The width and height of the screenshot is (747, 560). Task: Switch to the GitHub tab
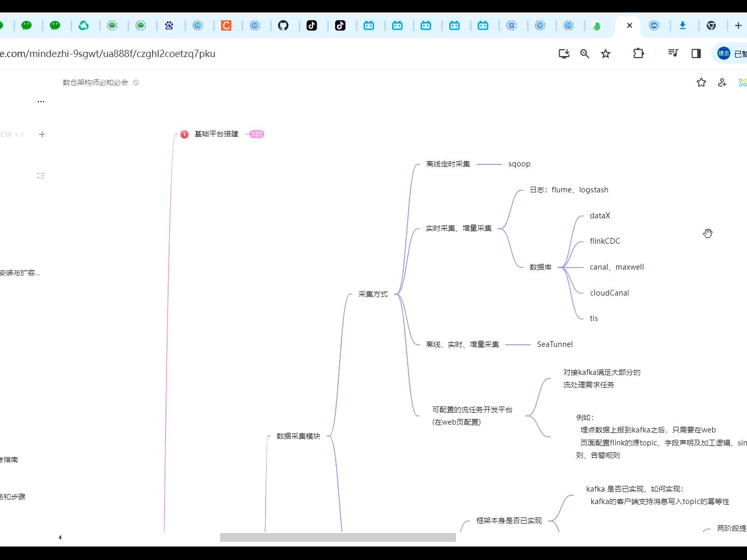(x=283, y=25)
